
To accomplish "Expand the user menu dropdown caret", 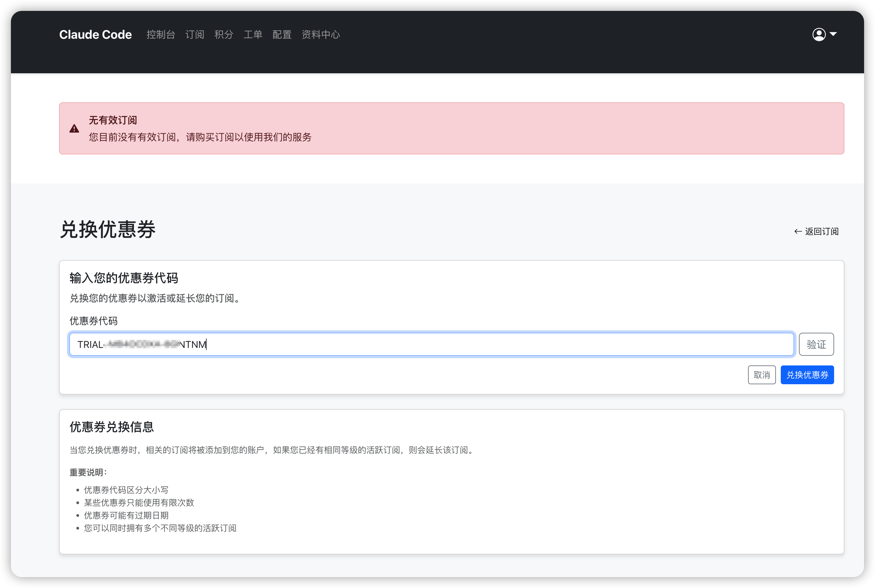I will (x=833, y=34).
